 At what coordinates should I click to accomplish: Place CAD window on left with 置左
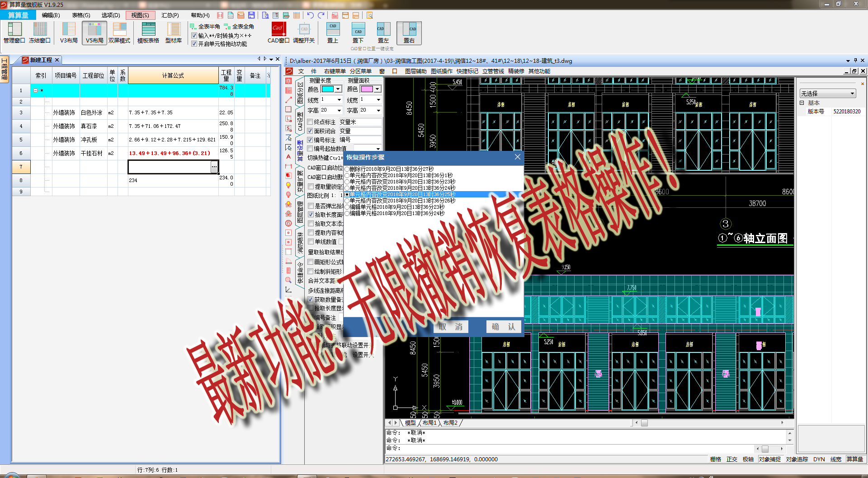(383, 33)
